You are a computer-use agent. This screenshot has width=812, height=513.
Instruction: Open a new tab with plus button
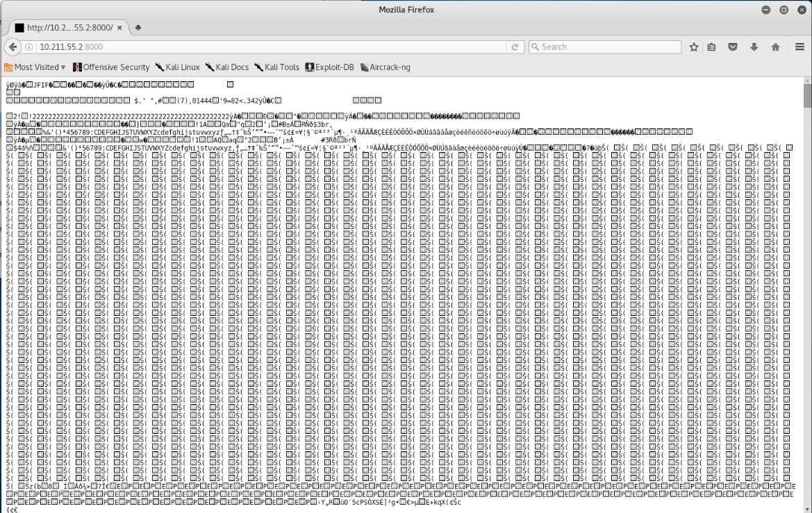(x=138, y=28)
